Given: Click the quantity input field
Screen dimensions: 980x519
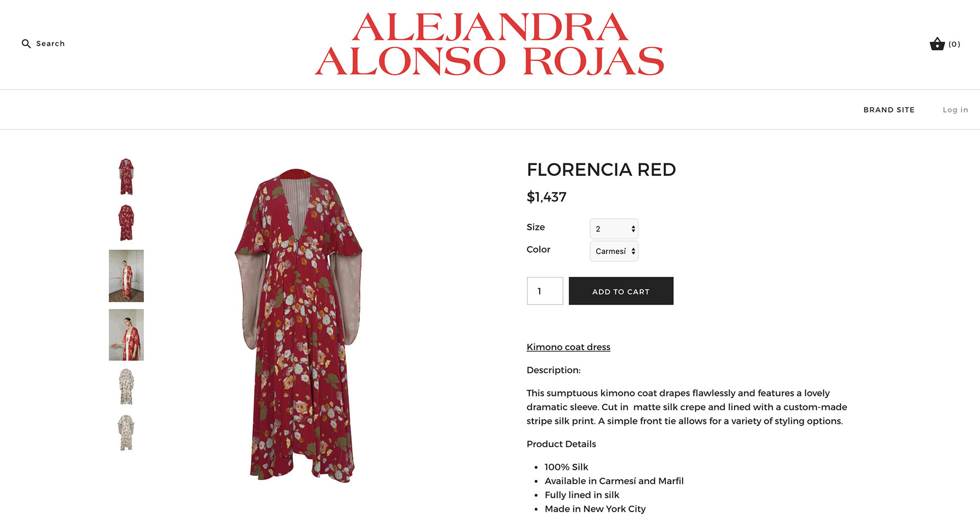Looking at the screenshot, I should [x=545, y=291].
